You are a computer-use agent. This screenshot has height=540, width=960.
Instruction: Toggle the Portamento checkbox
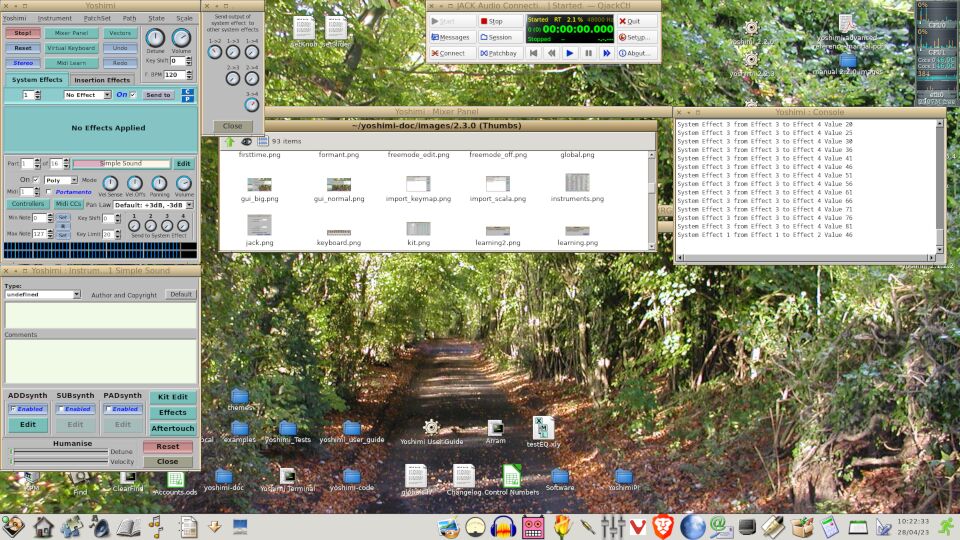click(49, 191)
